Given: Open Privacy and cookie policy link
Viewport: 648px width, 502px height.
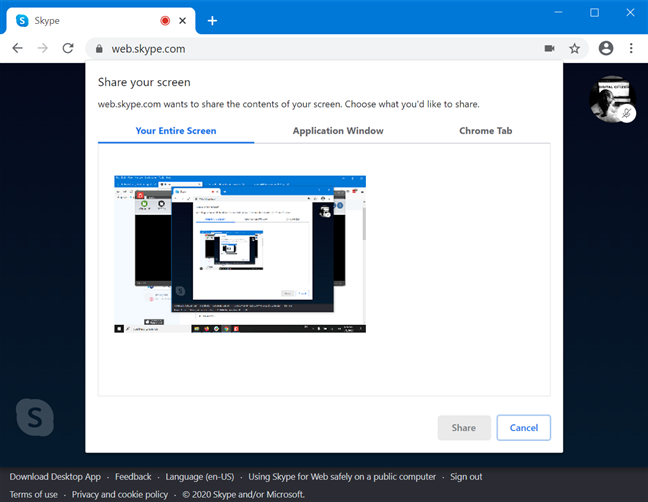Looking at the screenshot, I should (x=120, y=495).
